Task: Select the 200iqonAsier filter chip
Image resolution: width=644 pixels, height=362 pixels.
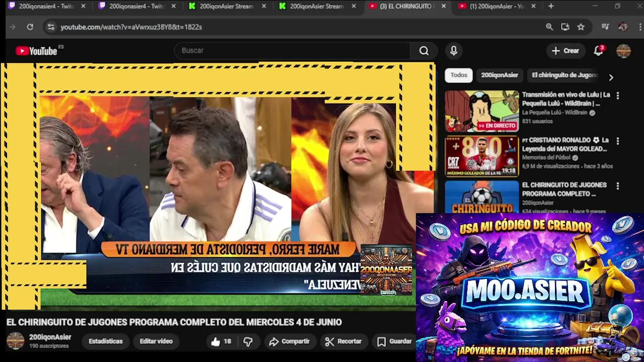Action: [x=500, y=75]
